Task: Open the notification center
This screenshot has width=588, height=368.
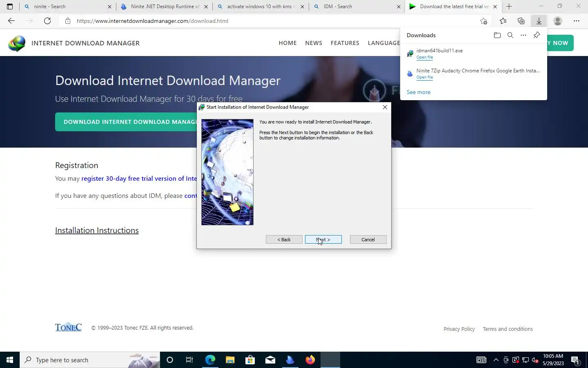Action: point(575,360)
